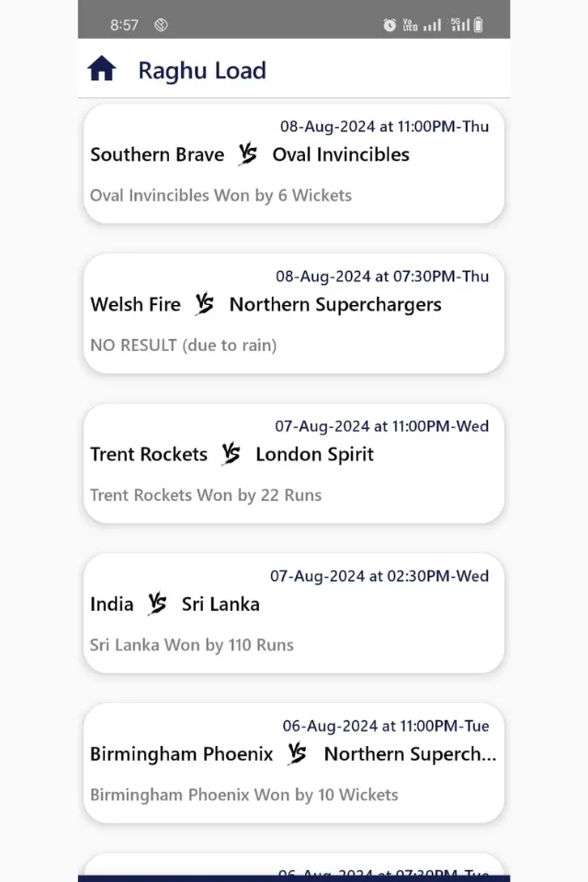Tap the VS icon in the India vs Sri Lanka card
Viewport: 588px width, 882px height.
click(x=156, y=604)
